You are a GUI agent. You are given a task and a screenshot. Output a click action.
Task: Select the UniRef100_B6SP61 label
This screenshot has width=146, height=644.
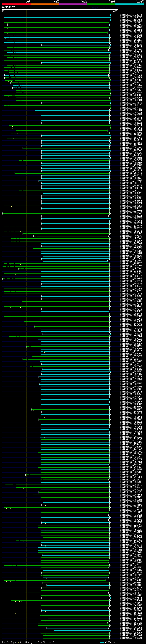click(x=131, y=138)
